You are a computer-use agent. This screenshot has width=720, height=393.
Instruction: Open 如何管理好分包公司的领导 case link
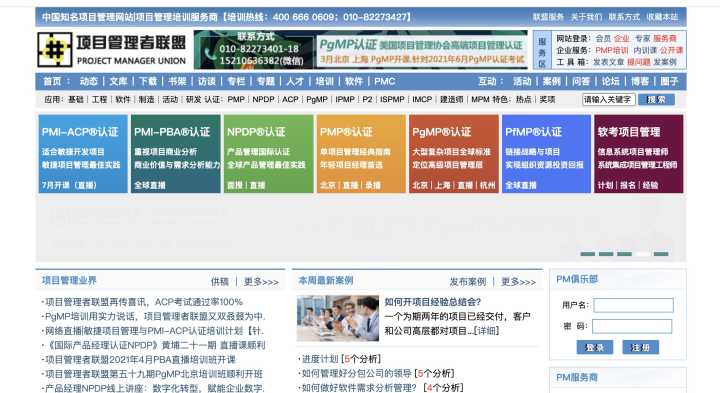coord(356,373)
